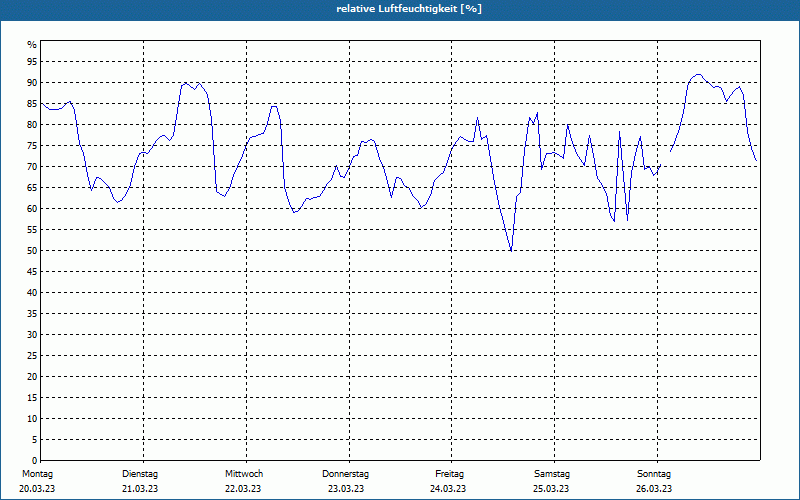Click the 'Samstag' day label
Image resolution: width=800 pixels, height=500 pixels.
point(552,474)
